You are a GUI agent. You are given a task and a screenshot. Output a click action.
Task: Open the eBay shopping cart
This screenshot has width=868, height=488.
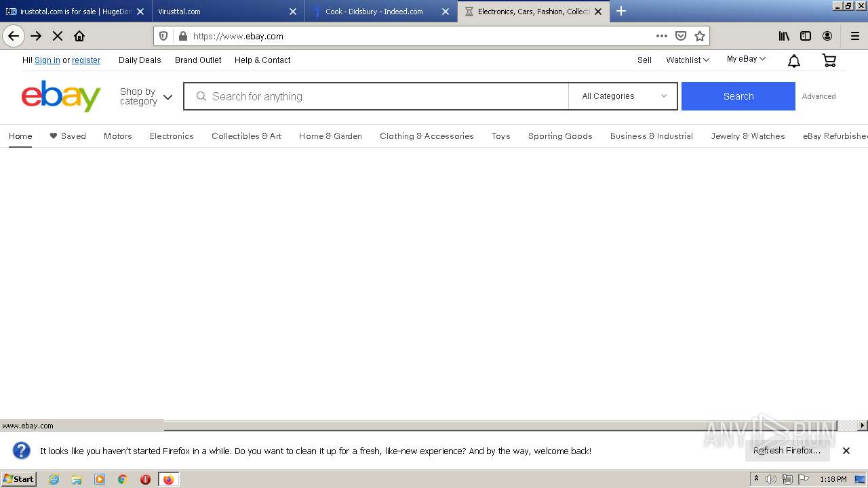click(x=829, y=60)
